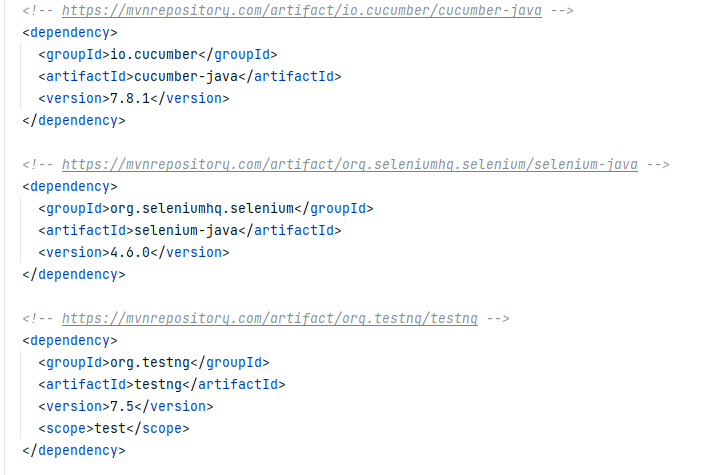Click closing dependency tag below test scope
Viewport: 706px width, 475px height.
point(73,450)
